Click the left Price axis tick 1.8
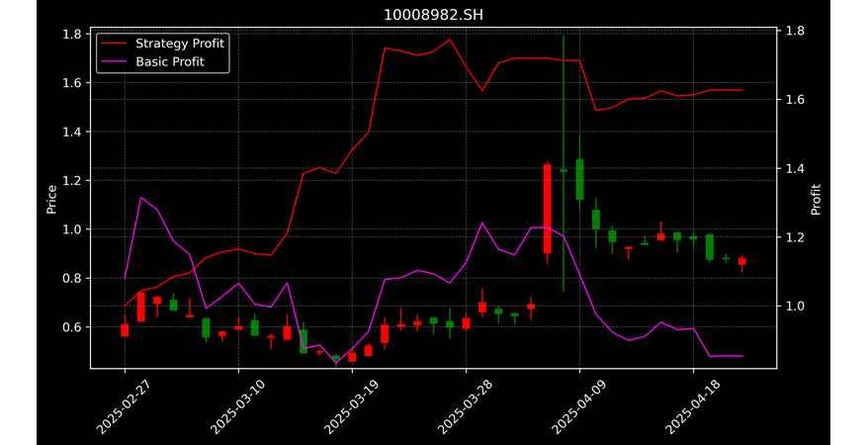The width and height of the screenshot is (868, 445). pos(72,35)
